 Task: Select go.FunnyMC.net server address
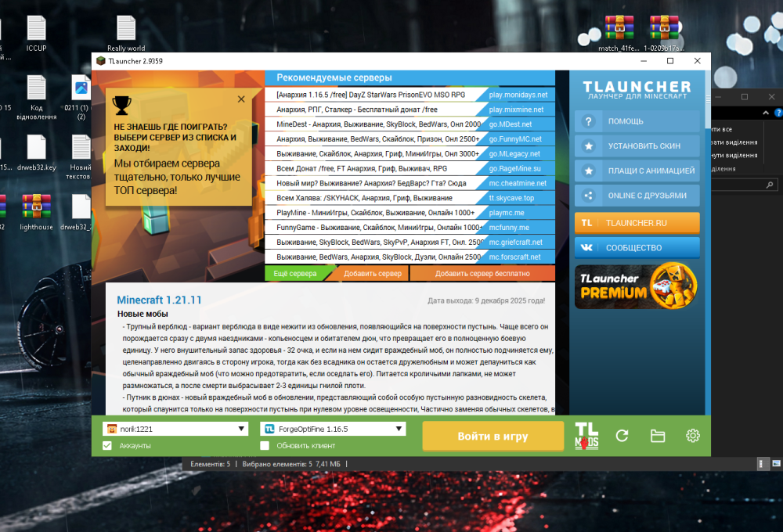515,138
